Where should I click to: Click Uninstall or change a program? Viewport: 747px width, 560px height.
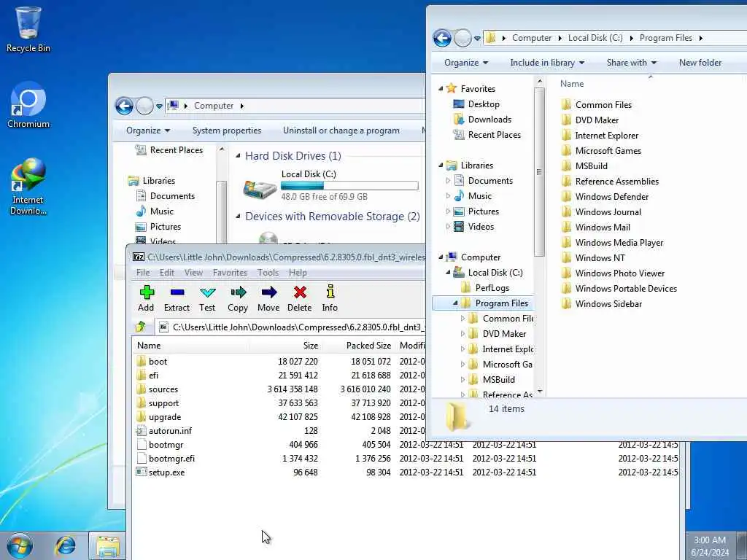click(341, 131)
